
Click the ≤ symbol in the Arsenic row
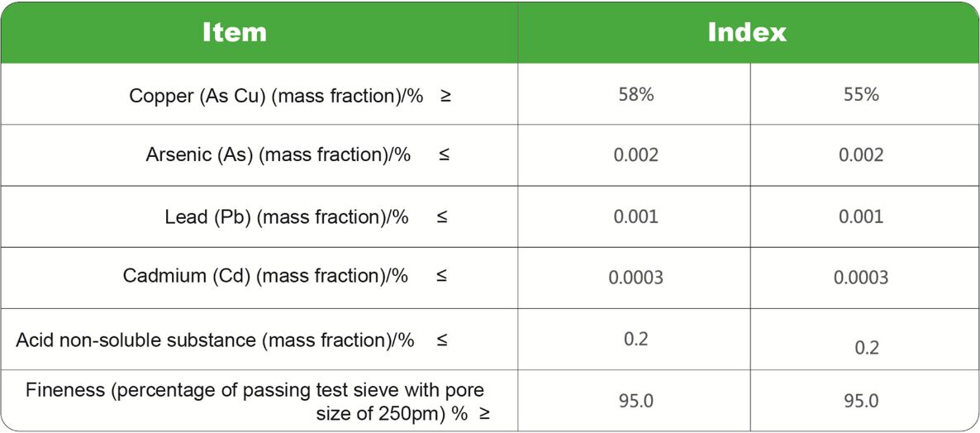[444, 155]
